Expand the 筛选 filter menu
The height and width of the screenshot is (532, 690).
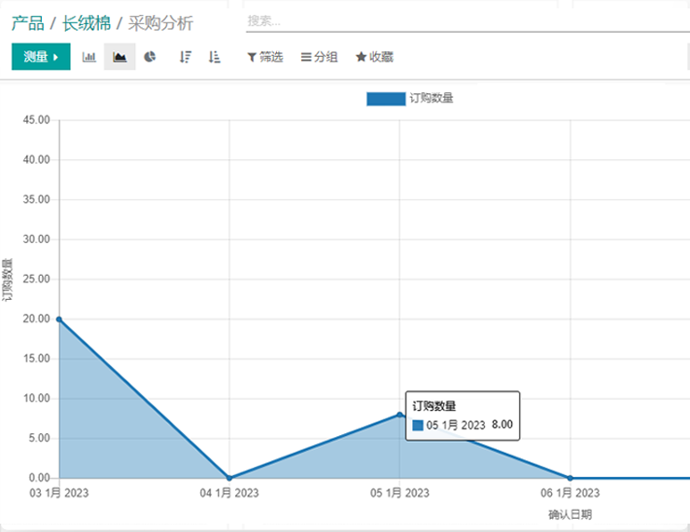click(x=265, y=57)
